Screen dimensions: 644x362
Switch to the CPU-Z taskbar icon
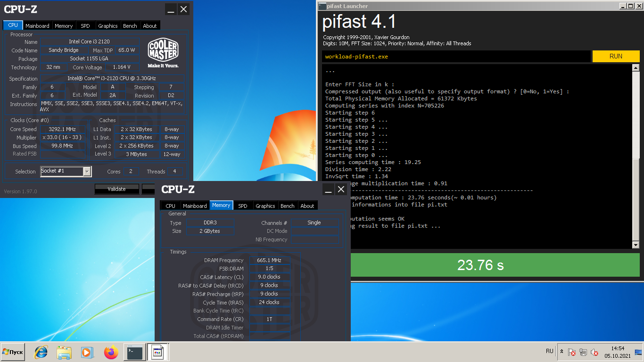click(x=158, y=352)
